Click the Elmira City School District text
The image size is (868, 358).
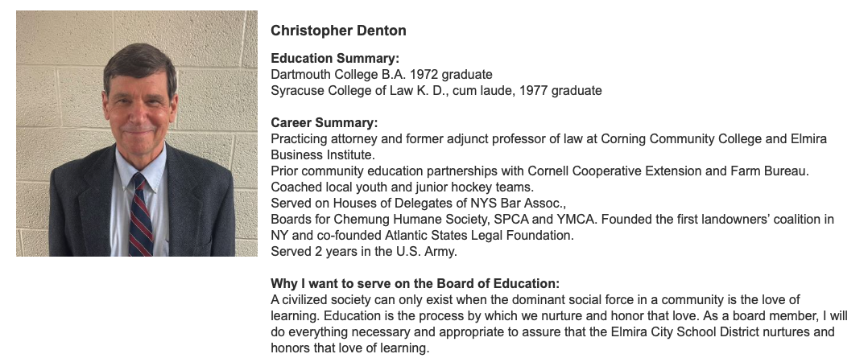684,331
